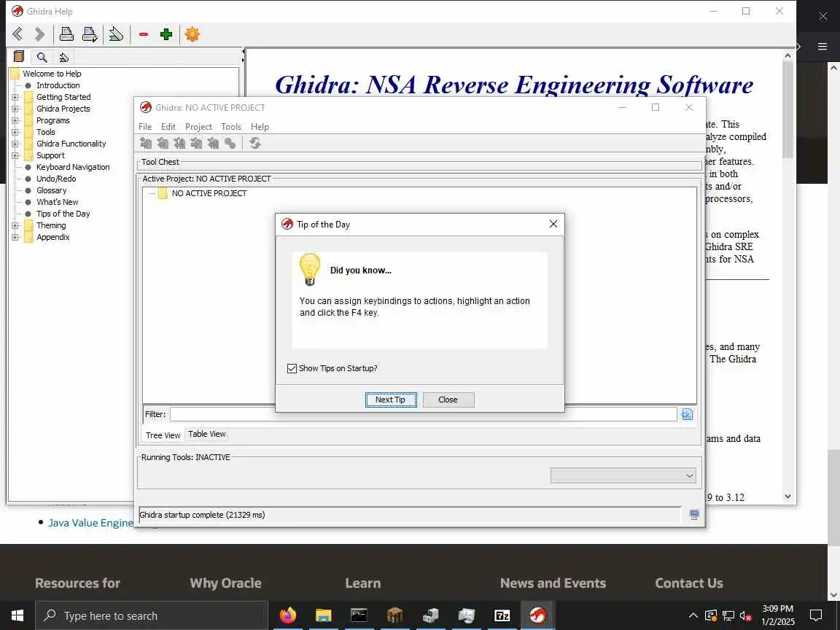
Task: Select Glossary help topic
Action: [52, 191]
